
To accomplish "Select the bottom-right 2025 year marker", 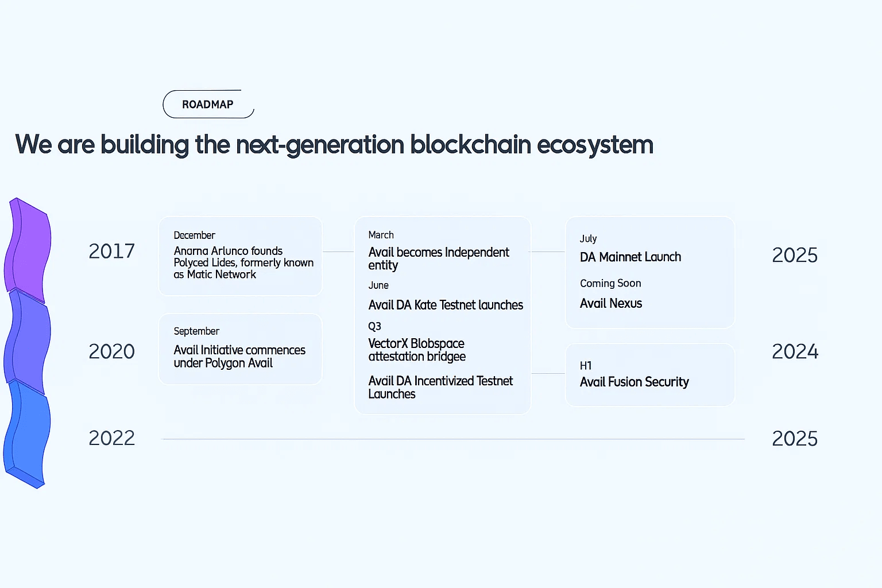I will tap(795, 439).
